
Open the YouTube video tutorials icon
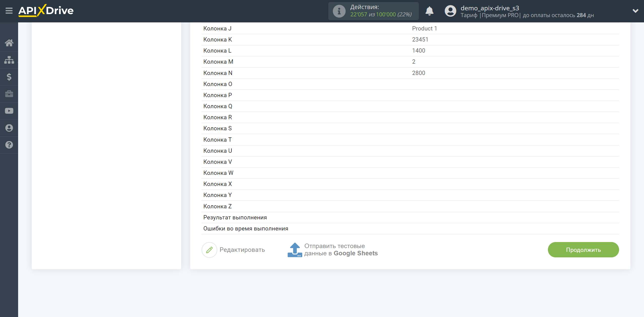(x=9, y=111)
